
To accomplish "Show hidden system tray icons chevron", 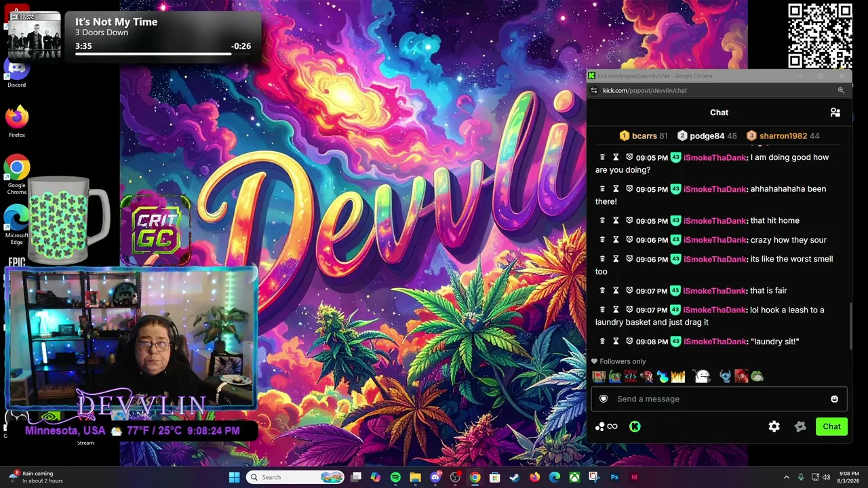I will pos(787,477).
